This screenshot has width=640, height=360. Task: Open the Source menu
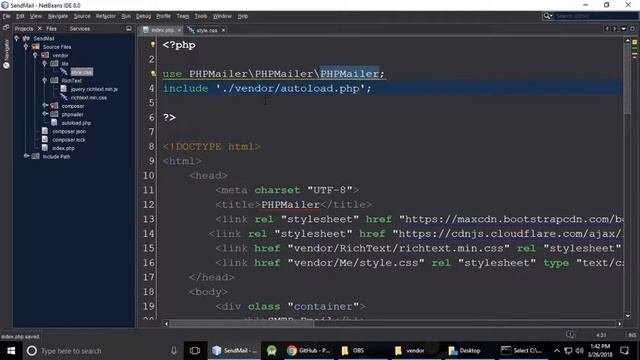point(82,16)
